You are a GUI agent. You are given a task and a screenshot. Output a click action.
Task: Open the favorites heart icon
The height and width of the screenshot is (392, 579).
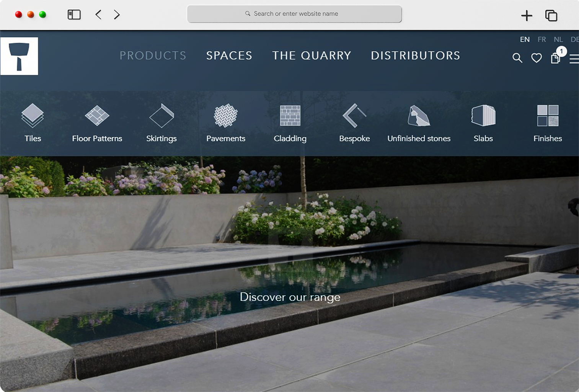[x=537, y=58]
